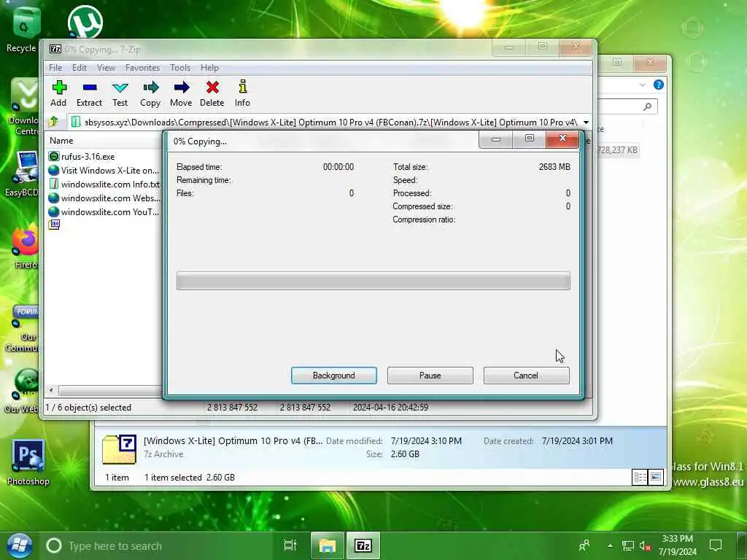Click the taskbar search box
747x560 pixels.
point(158,545)
